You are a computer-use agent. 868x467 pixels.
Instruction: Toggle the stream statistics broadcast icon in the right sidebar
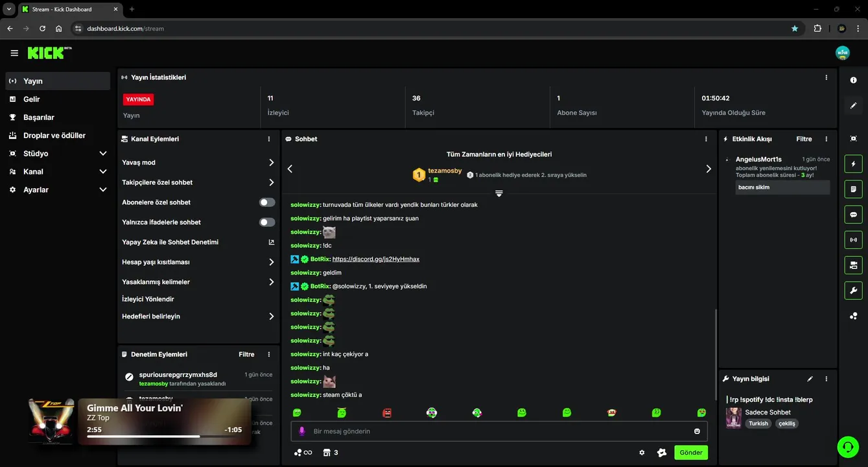(x=853, y=240)
